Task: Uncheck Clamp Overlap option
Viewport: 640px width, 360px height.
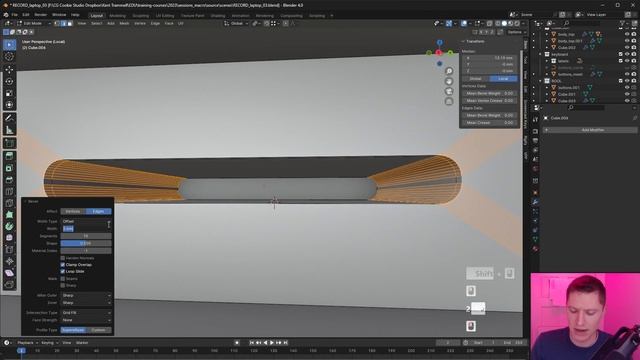Action: (62, 264)
